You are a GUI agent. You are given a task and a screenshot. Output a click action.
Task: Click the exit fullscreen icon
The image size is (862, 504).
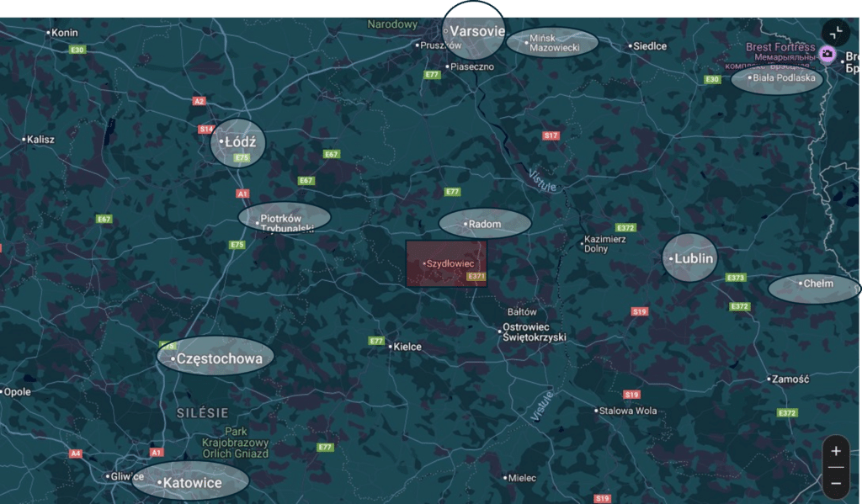point(836,32)
